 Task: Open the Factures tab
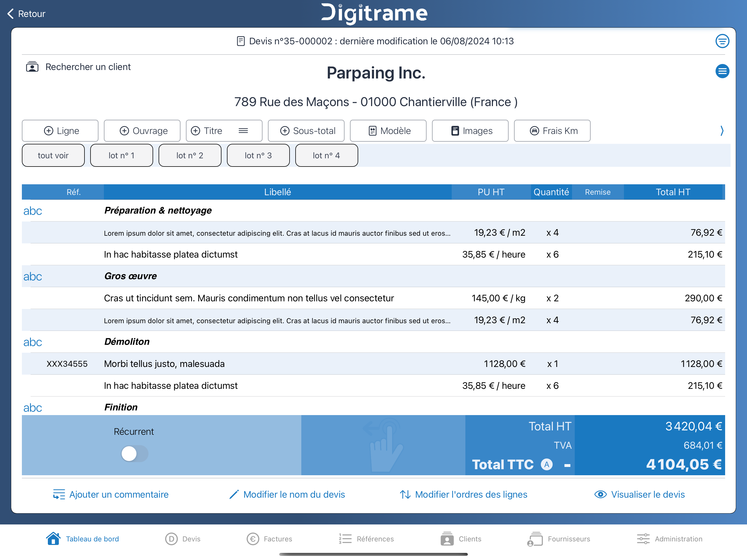269,539
